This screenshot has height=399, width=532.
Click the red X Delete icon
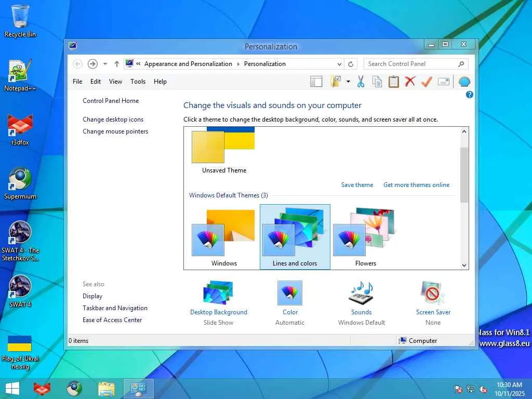(x=410, y=82)
